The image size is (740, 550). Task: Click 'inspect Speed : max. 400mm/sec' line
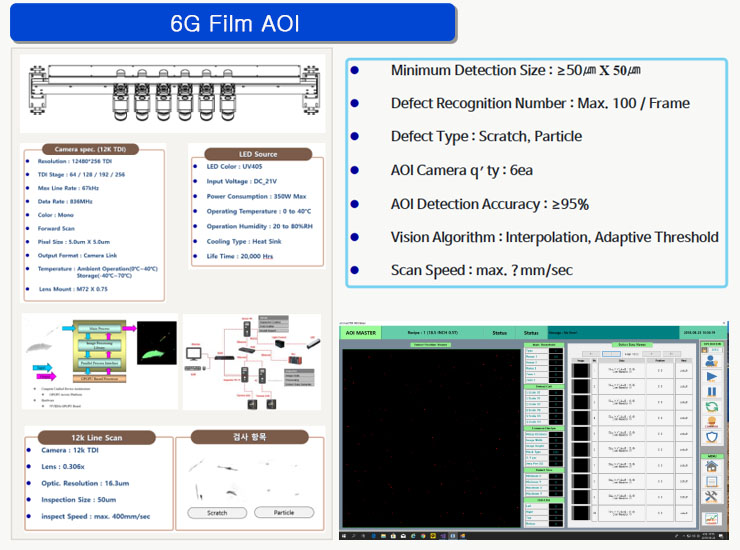95,516
